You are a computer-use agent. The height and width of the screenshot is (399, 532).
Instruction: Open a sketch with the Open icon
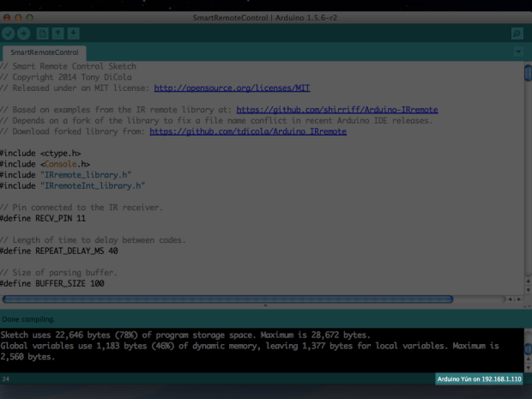[x=58, y=33]
